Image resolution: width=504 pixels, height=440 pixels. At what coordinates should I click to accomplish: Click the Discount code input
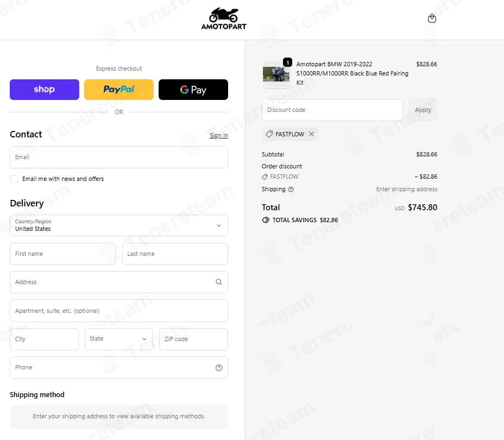click(332, 110)
